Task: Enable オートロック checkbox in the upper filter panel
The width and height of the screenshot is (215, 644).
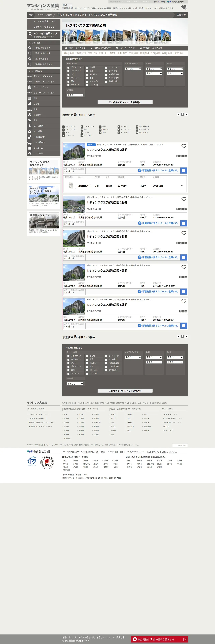Action: click(x=106, y=68)
